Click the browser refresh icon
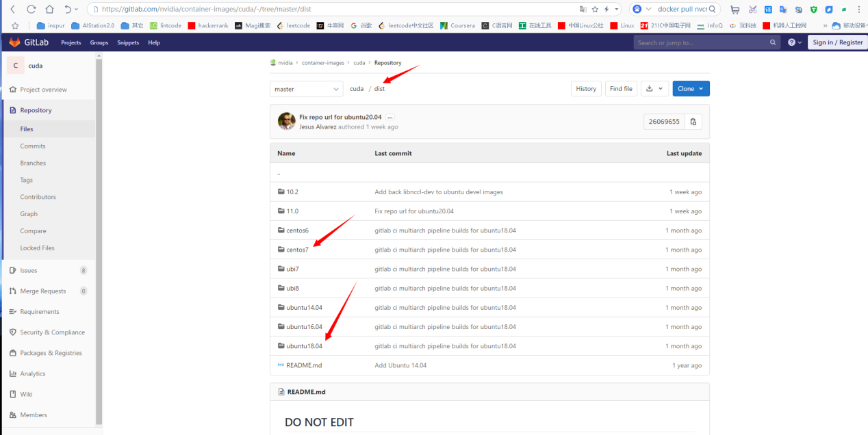This screenshot has width=868, height=435. pos(31,10)
